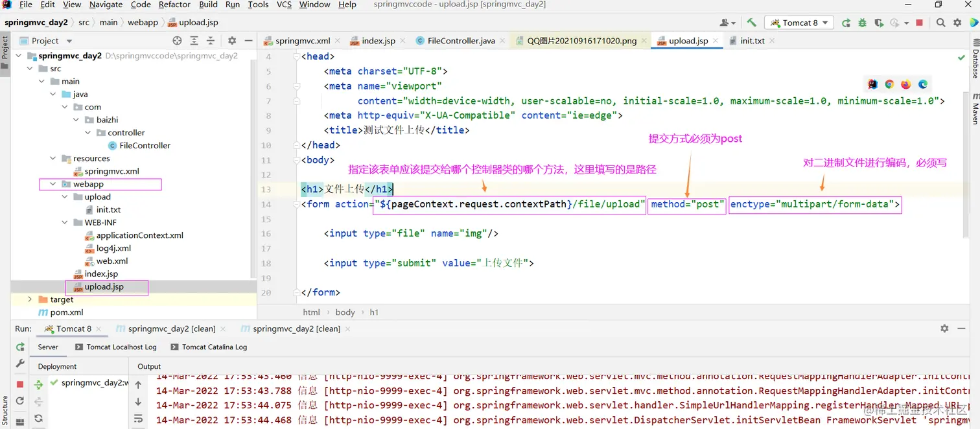Open the VCS menu
980x429 pixels.
coord(284,5)
